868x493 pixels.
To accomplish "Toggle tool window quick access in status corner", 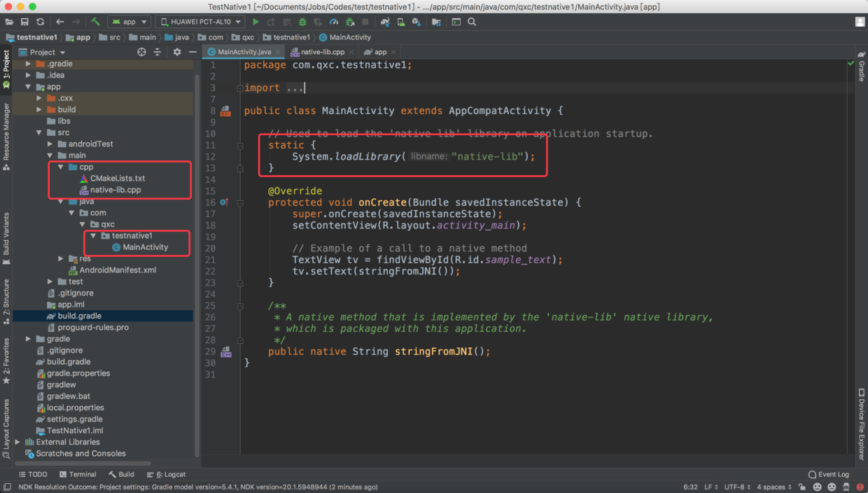I will click(7, 487).
